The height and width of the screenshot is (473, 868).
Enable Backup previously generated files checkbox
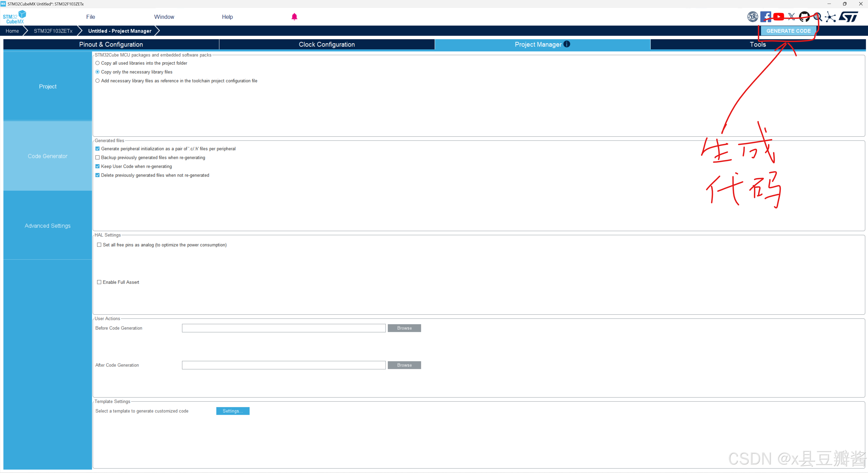click(97, 157)
